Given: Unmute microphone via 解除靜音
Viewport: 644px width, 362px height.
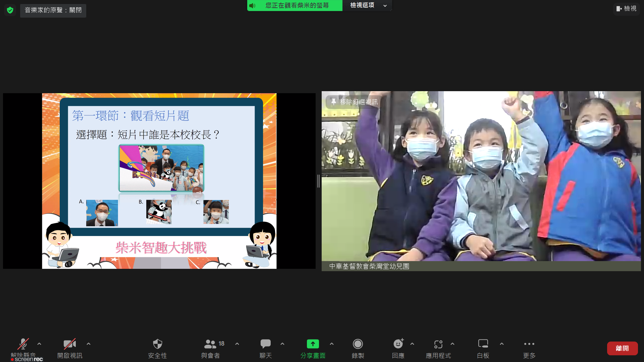Looking at the screenshot, I should click(x=23, y=344).
